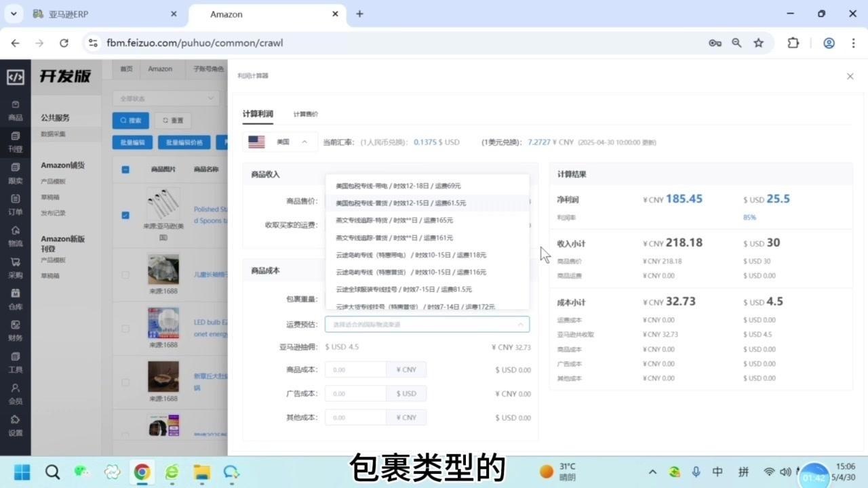
Task: Click the 重置 button
Action: (x=173, y=121)
